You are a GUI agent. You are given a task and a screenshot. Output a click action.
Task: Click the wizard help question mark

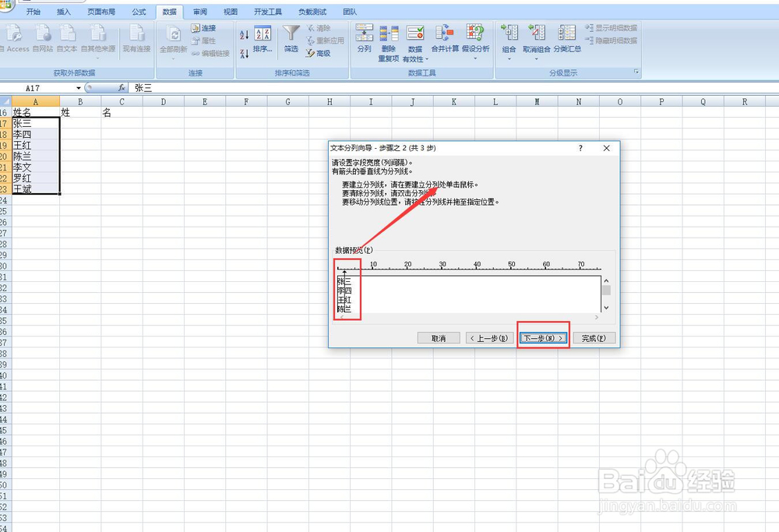580,148
